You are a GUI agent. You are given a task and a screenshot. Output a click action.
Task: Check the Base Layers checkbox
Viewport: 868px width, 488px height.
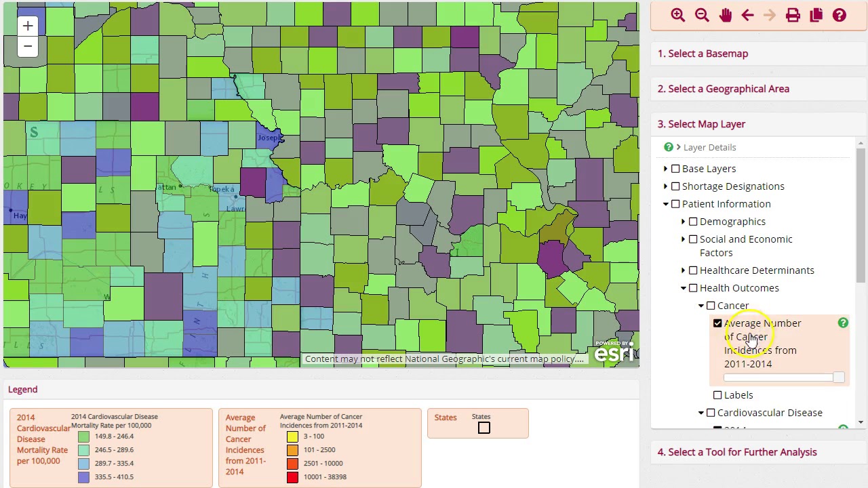click(675, 169)
